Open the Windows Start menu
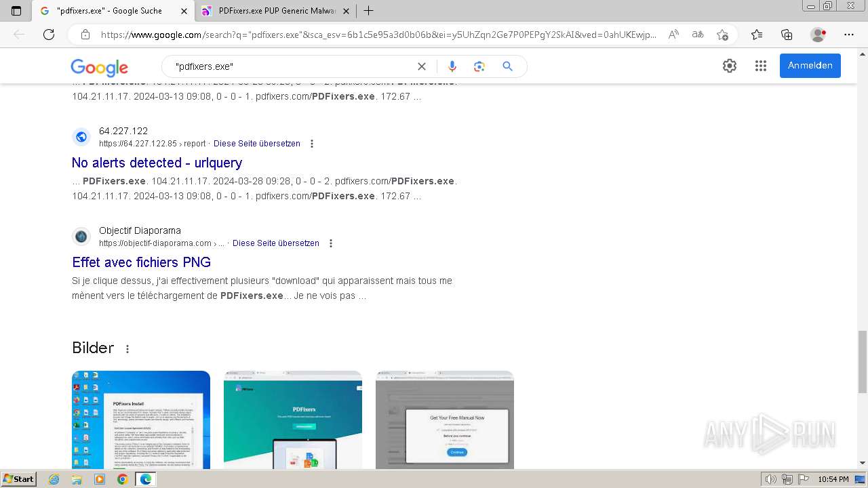The height and width of the screenshot is (488, 868). click(x=18, y=479)
